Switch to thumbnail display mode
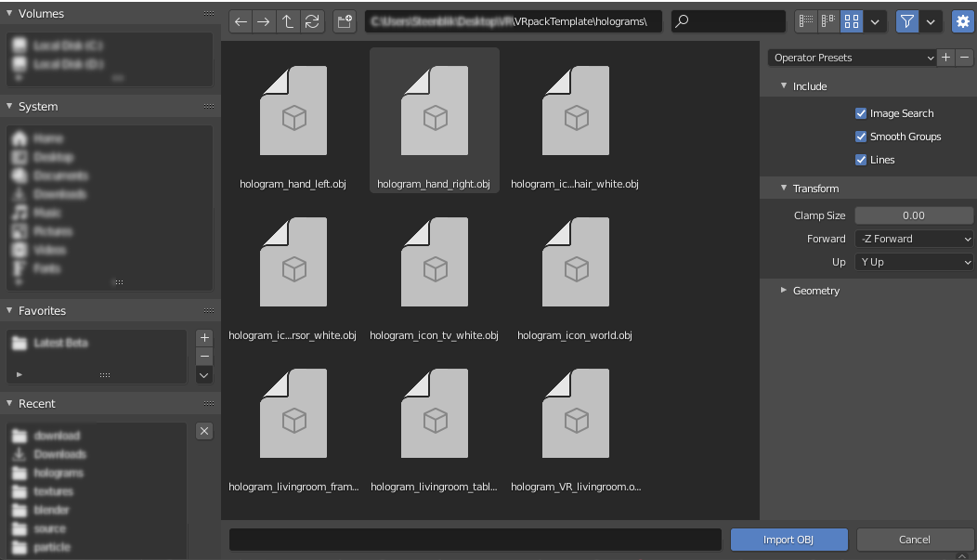 pyautogui.click(x=851, y=21)
